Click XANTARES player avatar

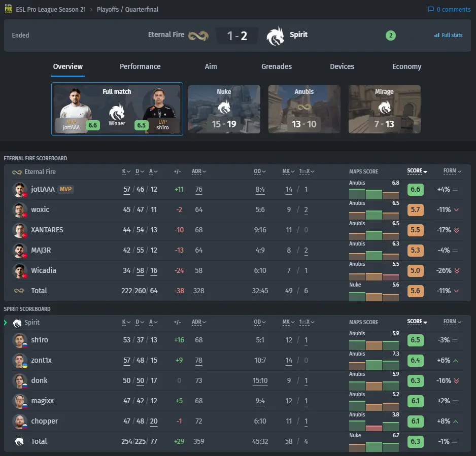click(19, 230)
